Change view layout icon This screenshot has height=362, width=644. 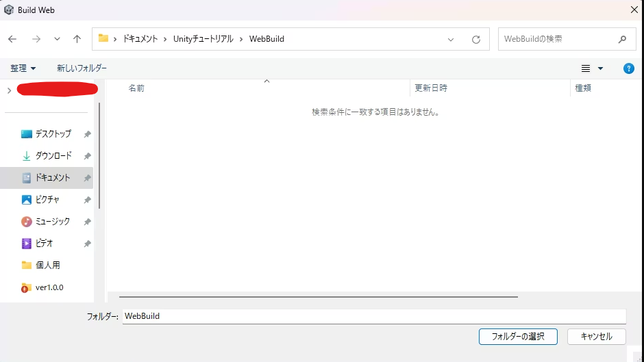pyautogui.click(x=586, y=68)
